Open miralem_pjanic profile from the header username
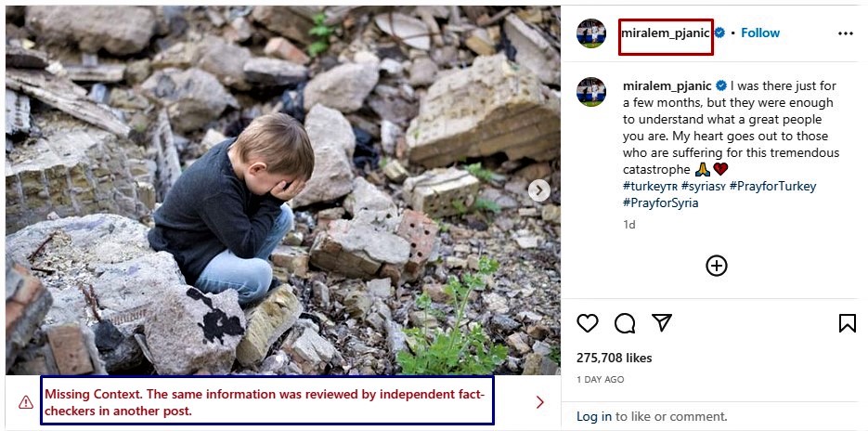 (x=666, y=33)
